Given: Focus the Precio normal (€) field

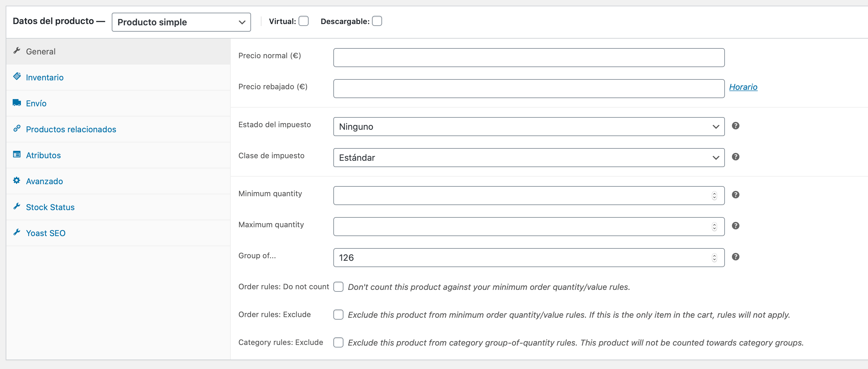Looking at the screenshot, I should coord(529,58).
